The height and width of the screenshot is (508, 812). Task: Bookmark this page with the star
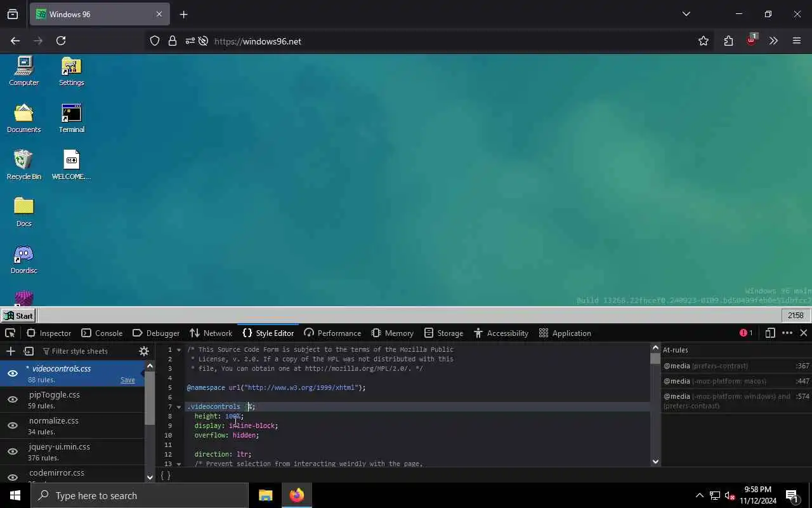point(704,41)
